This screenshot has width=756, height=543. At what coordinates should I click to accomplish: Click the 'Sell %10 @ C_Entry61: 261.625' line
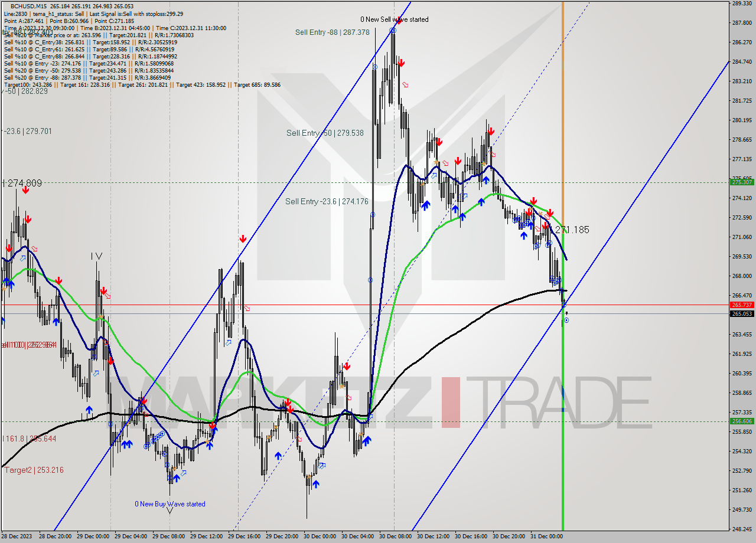pyautogui.click(x=89, y=49)
